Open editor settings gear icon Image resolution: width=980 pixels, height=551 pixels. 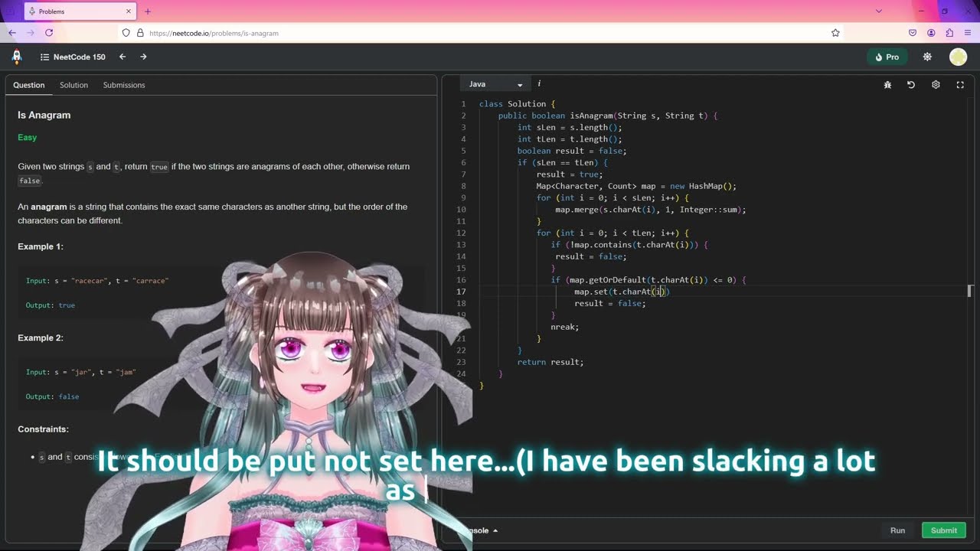click(x=936, y=85)
